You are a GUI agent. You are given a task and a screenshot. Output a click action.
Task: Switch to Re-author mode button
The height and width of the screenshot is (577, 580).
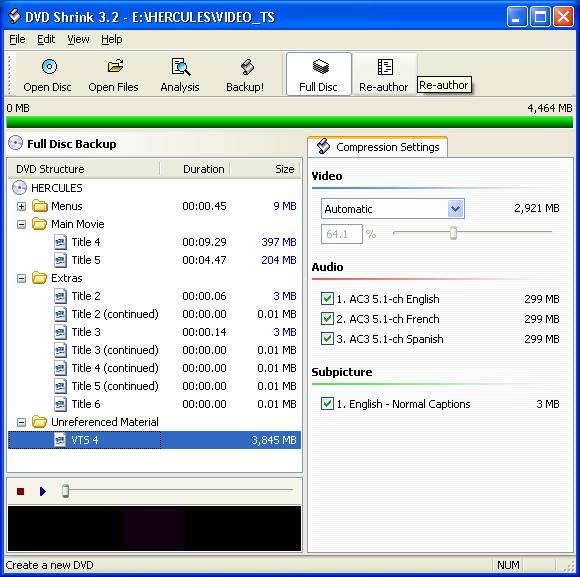point(384,74)
